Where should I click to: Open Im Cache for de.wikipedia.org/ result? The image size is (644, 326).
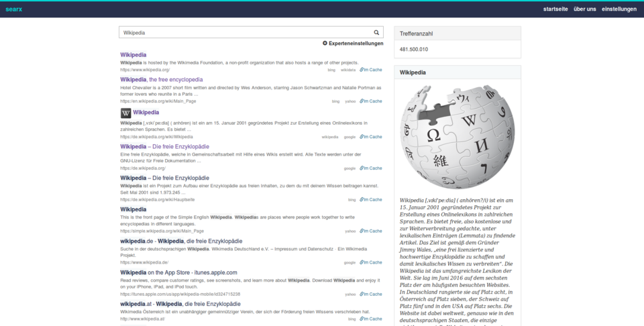[x=371, y=168]
